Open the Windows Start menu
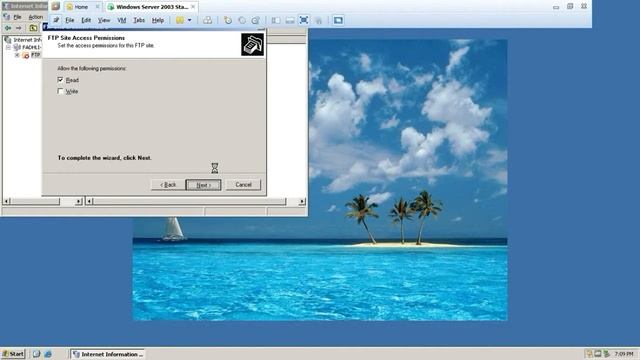The image size is (640, 360). tap(13, 354)
